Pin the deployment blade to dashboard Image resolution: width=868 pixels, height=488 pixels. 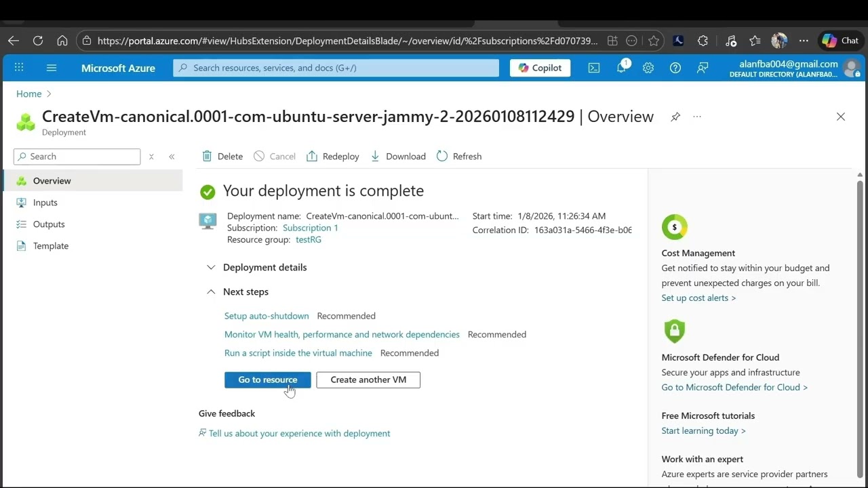(675, 117)
